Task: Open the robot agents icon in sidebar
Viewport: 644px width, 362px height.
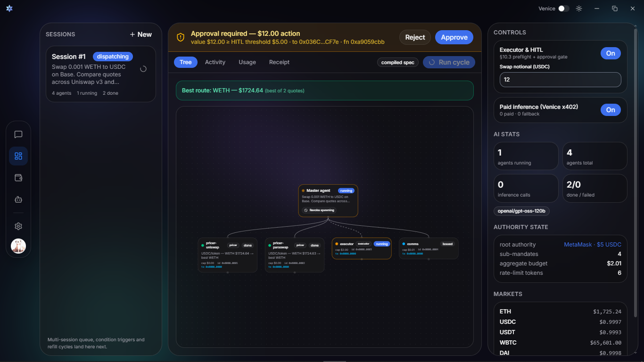Action: click(x=18, y=199)
